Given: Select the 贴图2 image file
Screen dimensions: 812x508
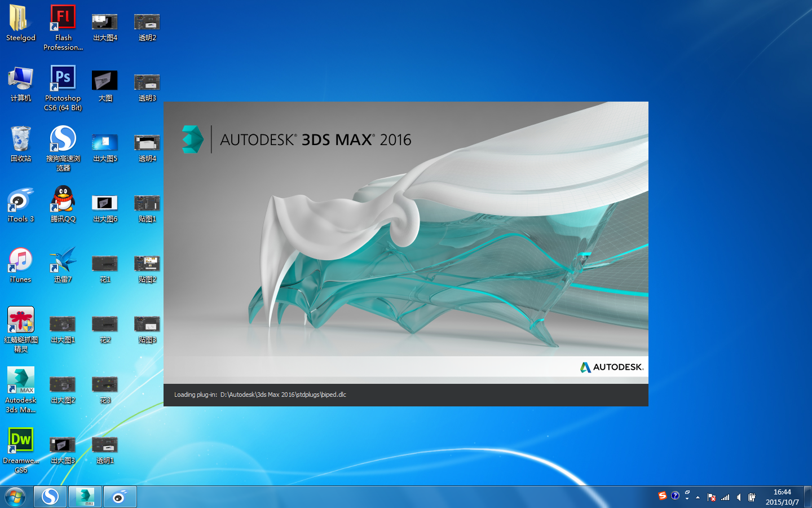Looking at the screenshot, I should tap(147, 269).
